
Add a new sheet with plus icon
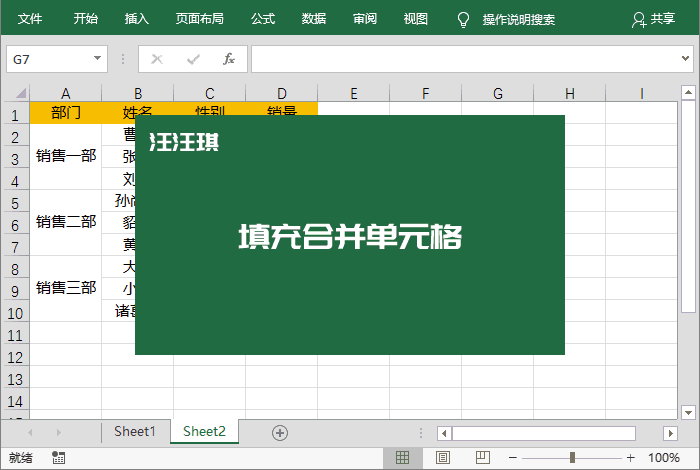(280, 432)
